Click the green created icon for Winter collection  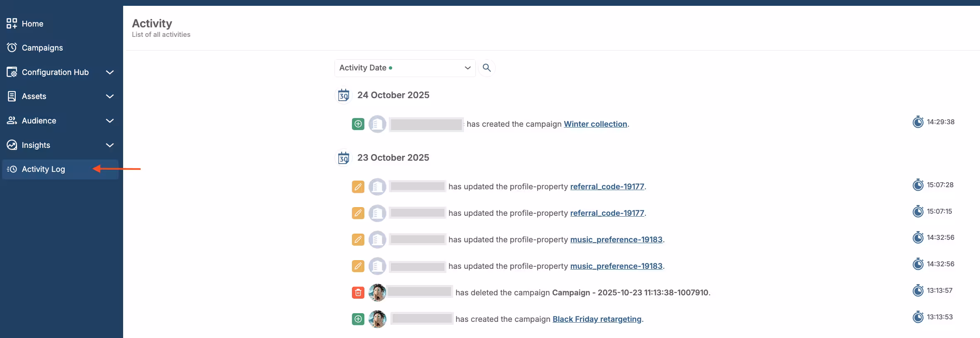coord(358,124)
